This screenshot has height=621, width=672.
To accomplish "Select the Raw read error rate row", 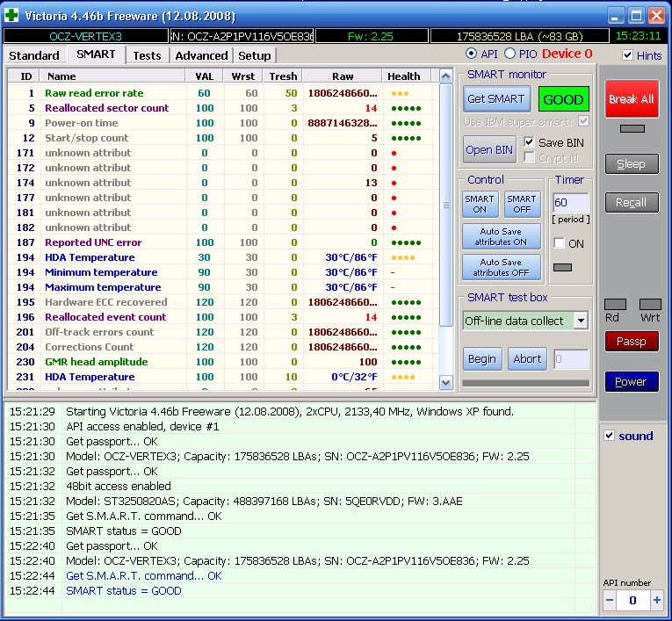I will click(223, 93).
